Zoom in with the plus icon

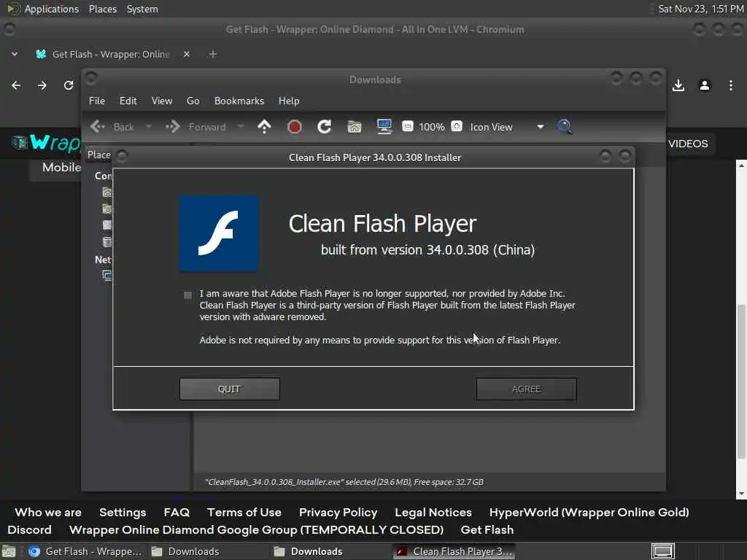pyautogui.click(x=457, y=126)
